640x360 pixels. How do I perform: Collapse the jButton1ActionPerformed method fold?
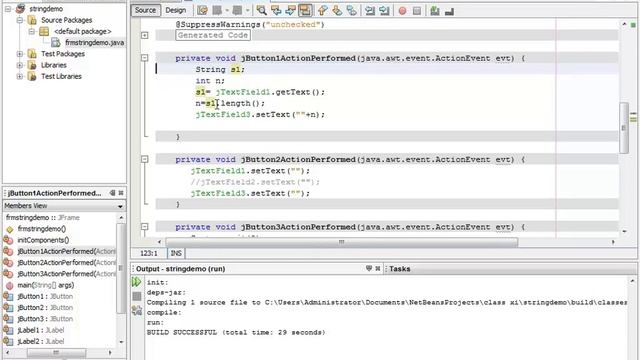(x=144, y=58)
